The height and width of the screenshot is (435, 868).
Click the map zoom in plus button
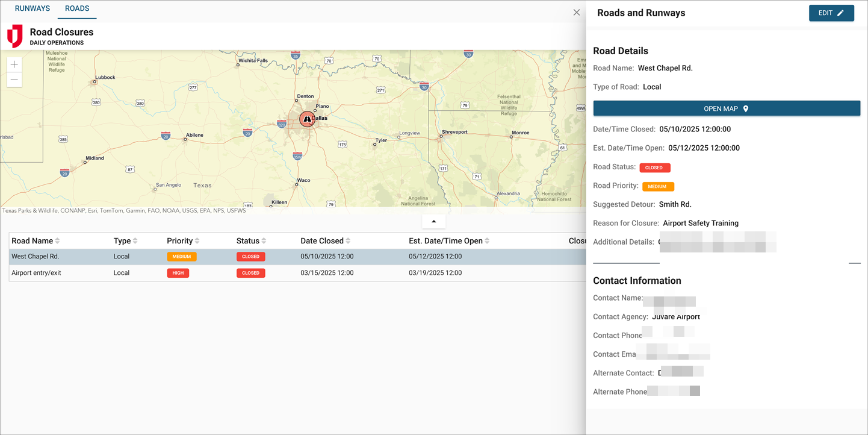pos(14,64)
